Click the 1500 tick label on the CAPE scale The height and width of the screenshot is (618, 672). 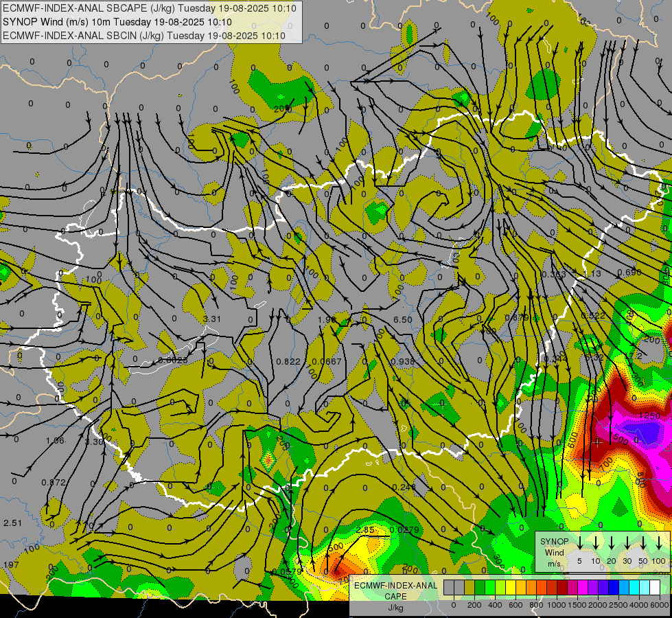tap(577, 605)
